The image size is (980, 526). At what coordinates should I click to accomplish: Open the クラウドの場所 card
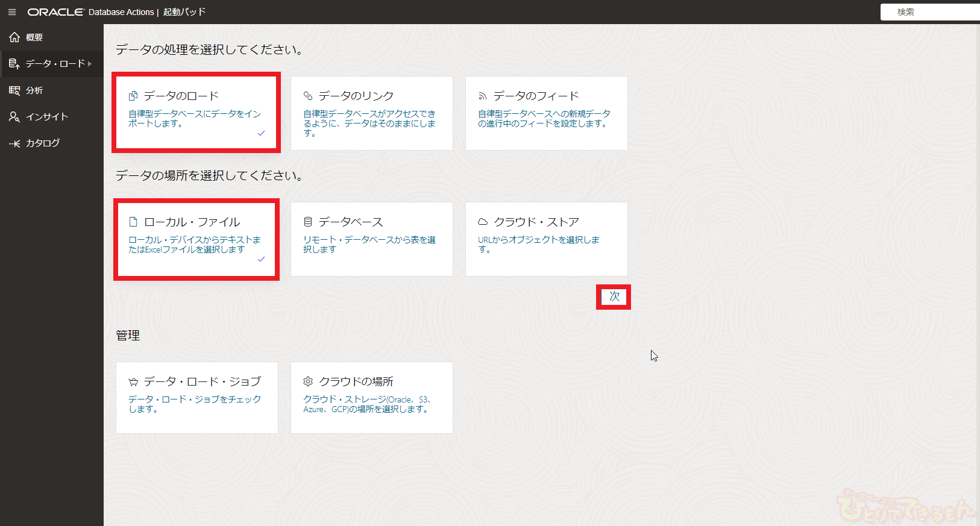point(372,398)
